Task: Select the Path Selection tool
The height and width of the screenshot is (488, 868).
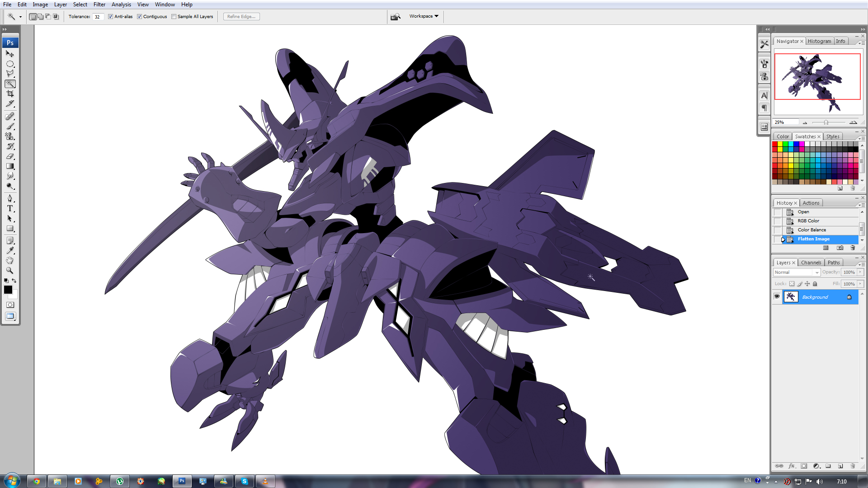Action: pyautogui.click(x=9, y=218)
